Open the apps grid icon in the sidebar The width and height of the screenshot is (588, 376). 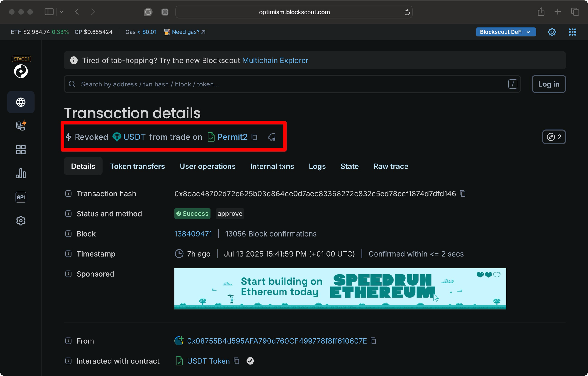[x=21, y=149]
